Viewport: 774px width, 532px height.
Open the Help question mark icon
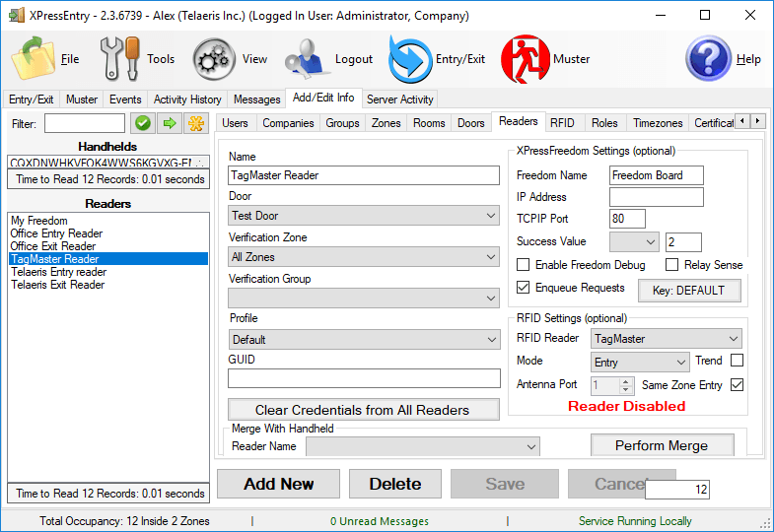click(708, 58)
